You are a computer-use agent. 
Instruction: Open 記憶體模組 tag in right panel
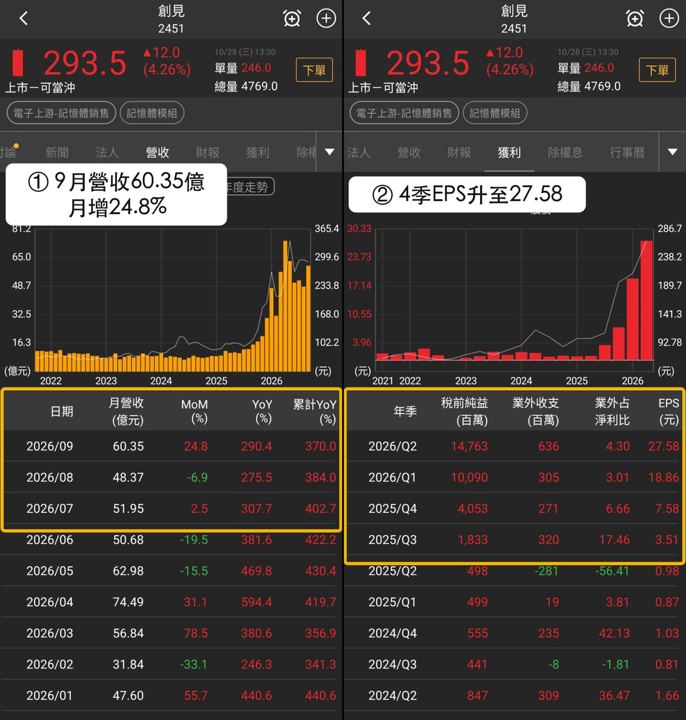click(x=495, y=113)
